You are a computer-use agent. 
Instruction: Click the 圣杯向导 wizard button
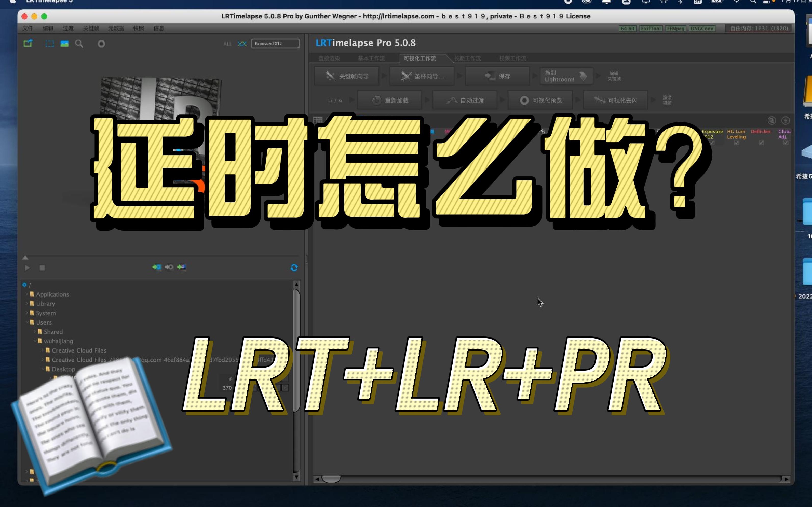[x=422, y=76]
